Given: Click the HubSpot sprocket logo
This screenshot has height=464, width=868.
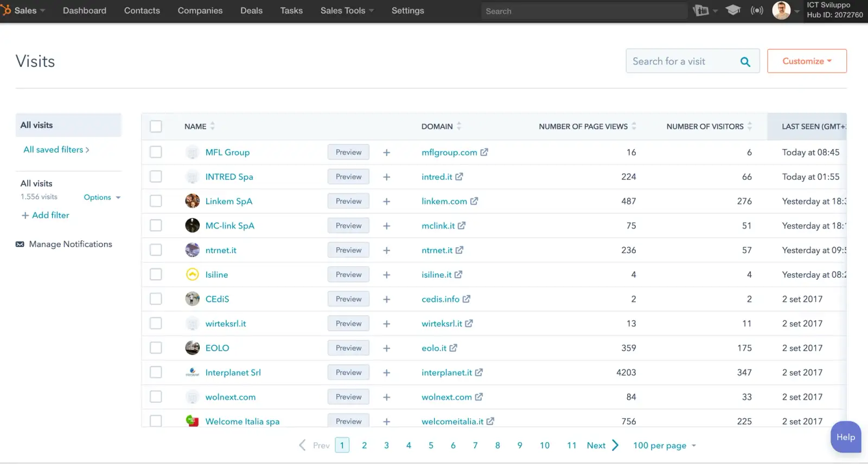Looking at the screenshot, I should [6, 10].
